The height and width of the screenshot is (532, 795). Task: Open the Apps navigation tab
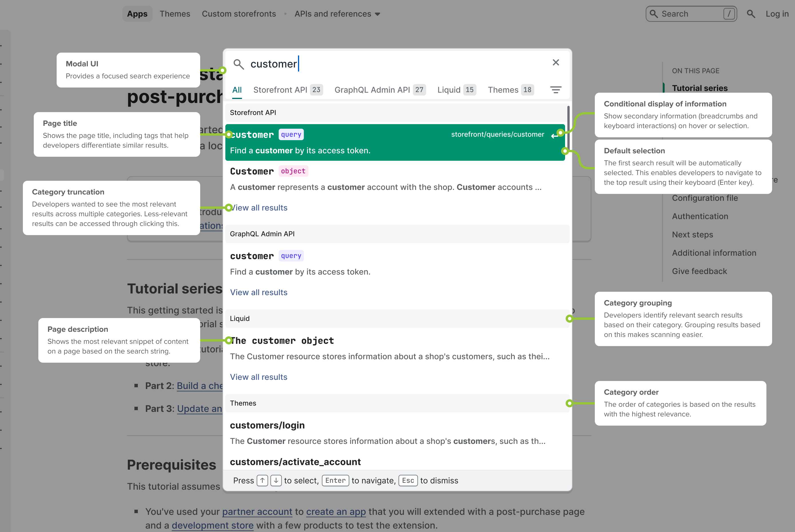pos(137,14)
